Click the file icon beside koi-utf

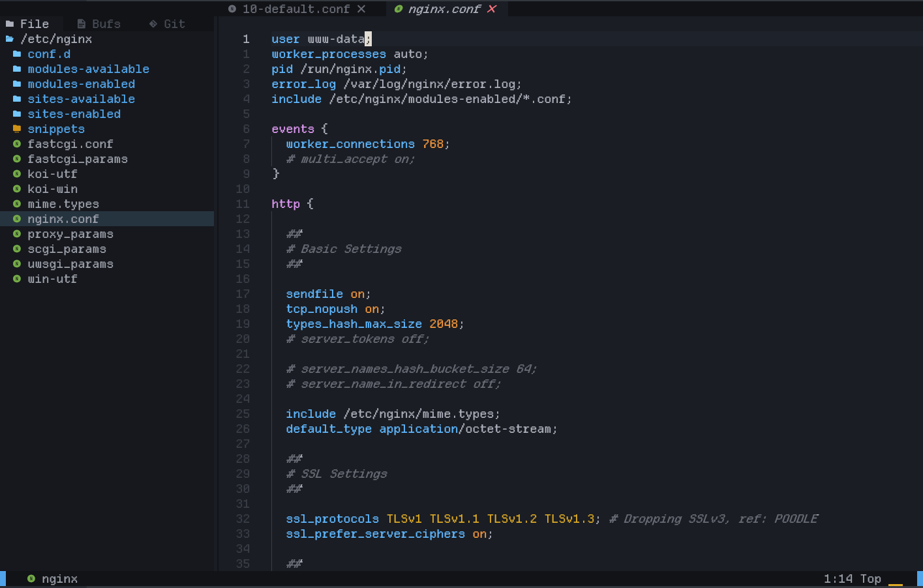point(17,174)
